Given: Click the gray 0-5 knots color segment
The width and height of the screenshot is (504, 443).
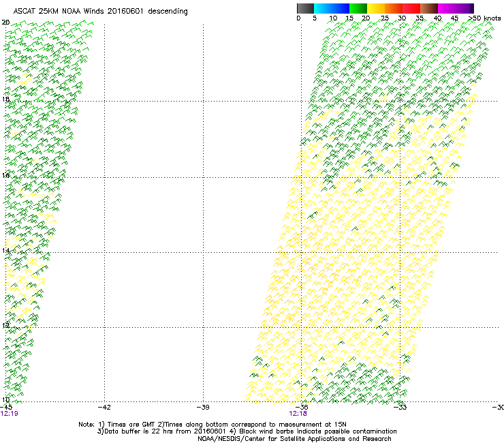Looking at the screenshot, I should tap(305, 8).
